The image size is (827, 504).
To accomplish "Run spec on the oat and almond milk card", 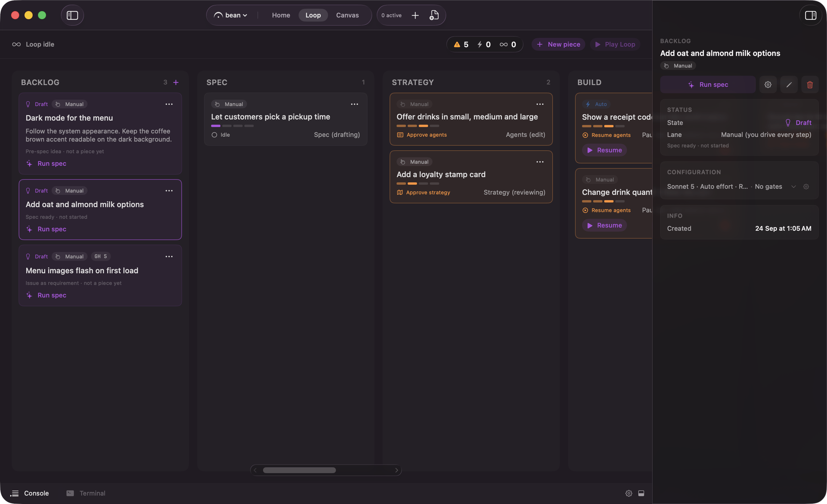I will [x=46, y=229].
